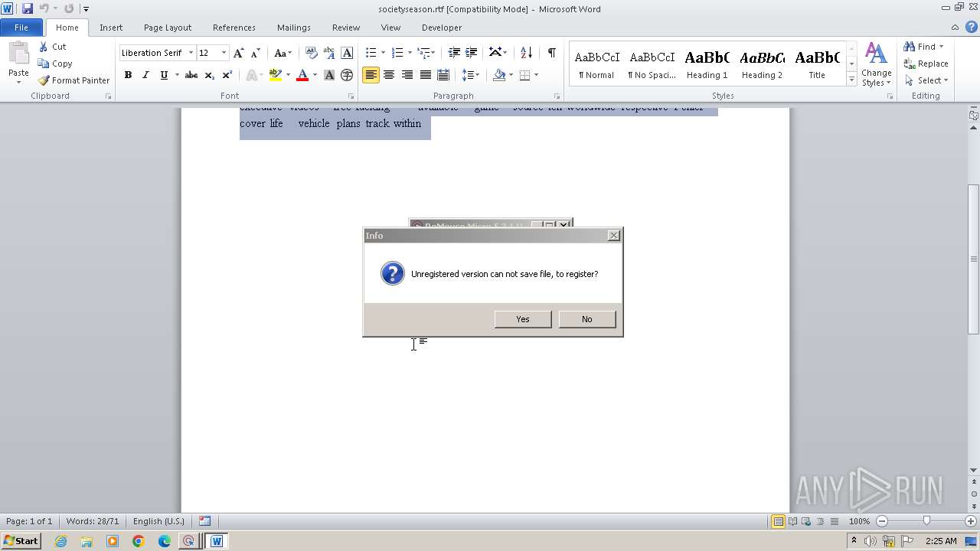980x551 pixels.
Task: Toggle Subscript formatting
Action: coord(210,75)
